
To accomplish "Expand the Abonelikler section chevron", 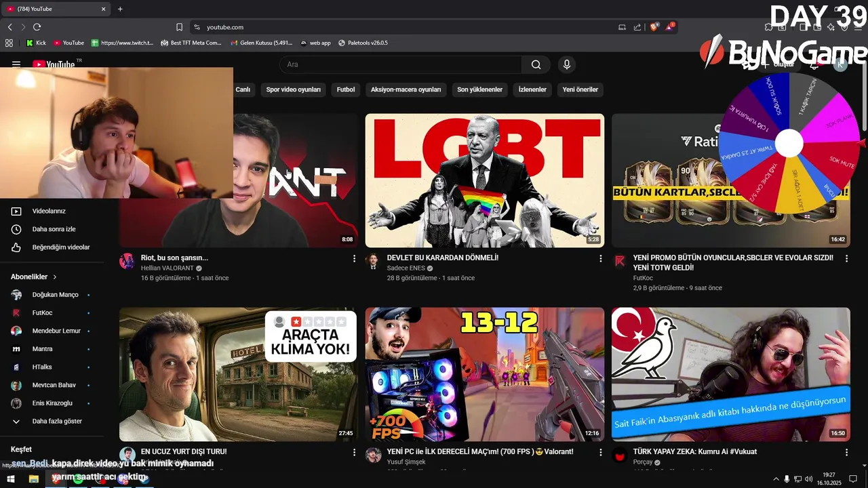I will tap(55, 277).
